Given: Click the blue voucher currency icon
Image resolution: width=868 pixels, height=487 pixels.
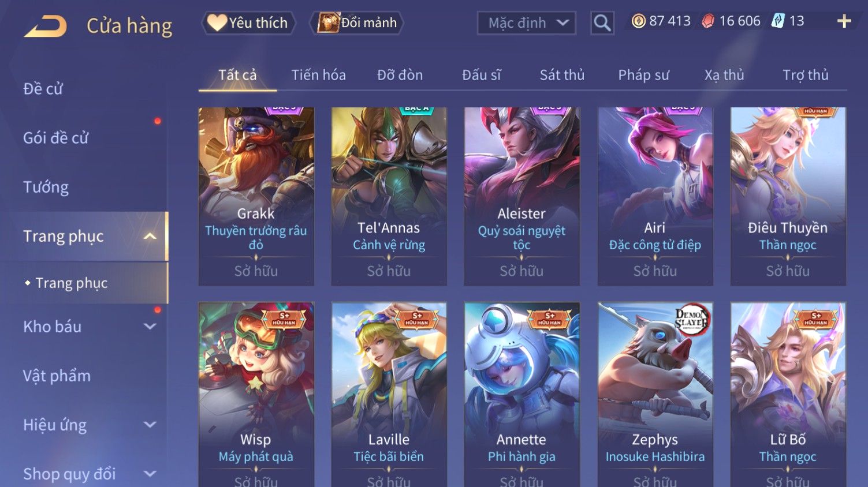Looking at the screenshot, I should pyautogui.click(x=778, y=21).
